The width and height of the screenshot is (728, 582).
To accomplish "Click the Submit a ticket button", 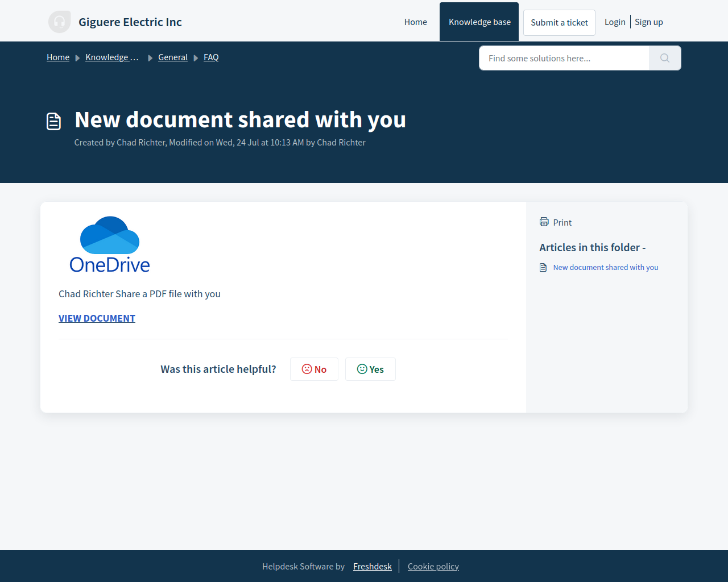I will tap(560, 23).
